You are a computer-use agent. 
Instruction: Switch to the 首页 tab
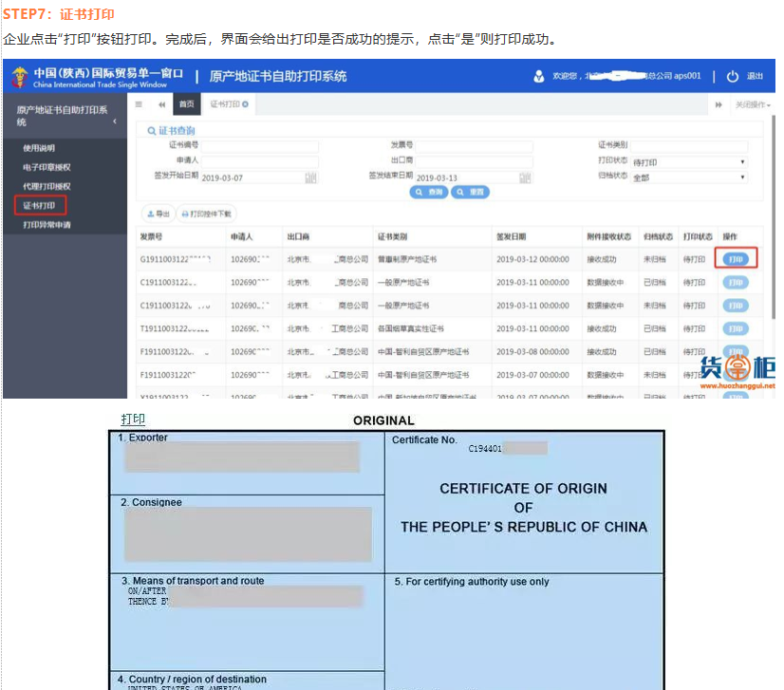pos(186,103)
